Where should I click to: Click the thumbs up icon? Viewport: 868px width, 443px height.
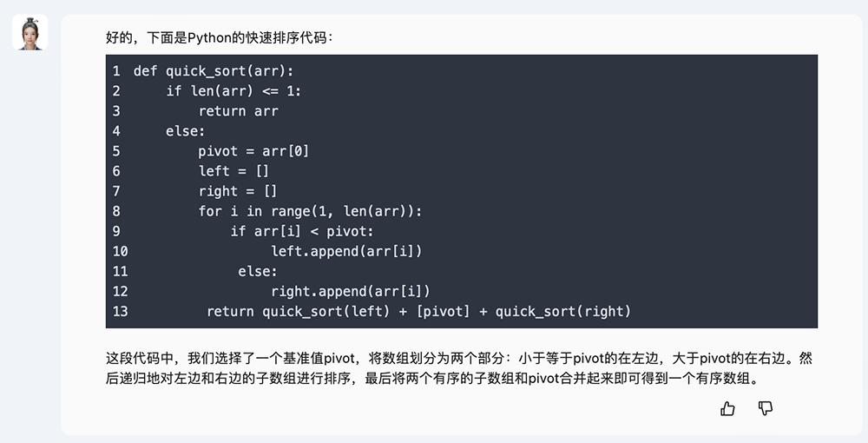pos(727,408)
